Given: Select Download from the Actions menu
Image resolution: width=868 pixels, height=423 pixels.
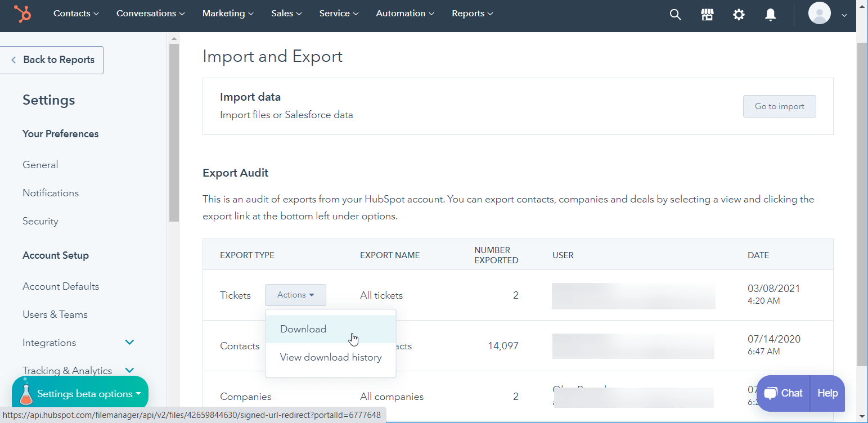Looking at the screenshot, I should pos(303,328).
